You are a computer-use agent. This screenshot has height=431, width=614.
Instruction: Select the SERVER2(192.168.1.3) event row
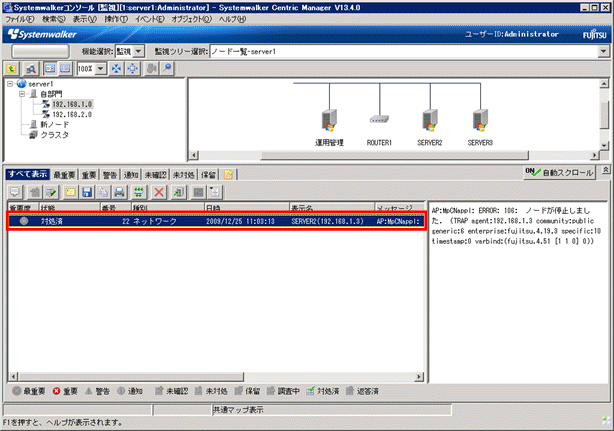coord(216,221)
